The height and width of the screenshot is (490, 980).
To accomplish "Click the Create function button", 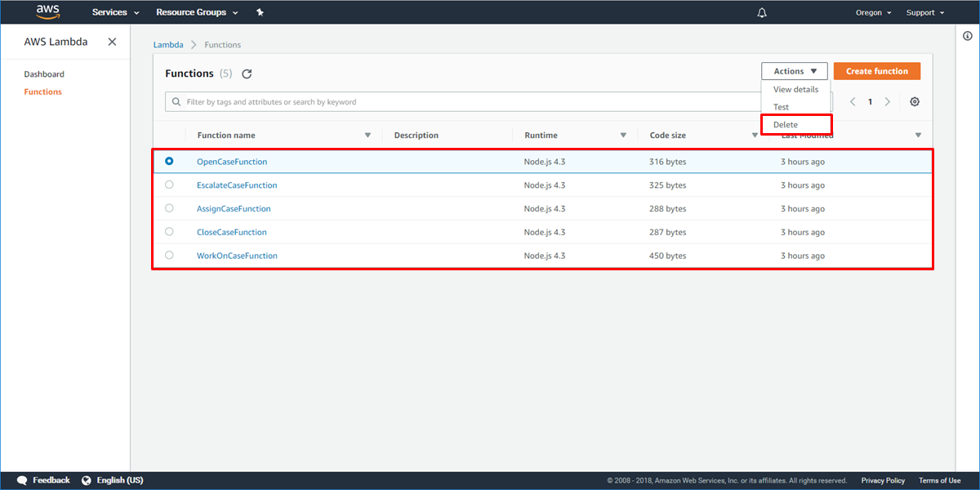I will pyautogui.click(x=877, y=71).
